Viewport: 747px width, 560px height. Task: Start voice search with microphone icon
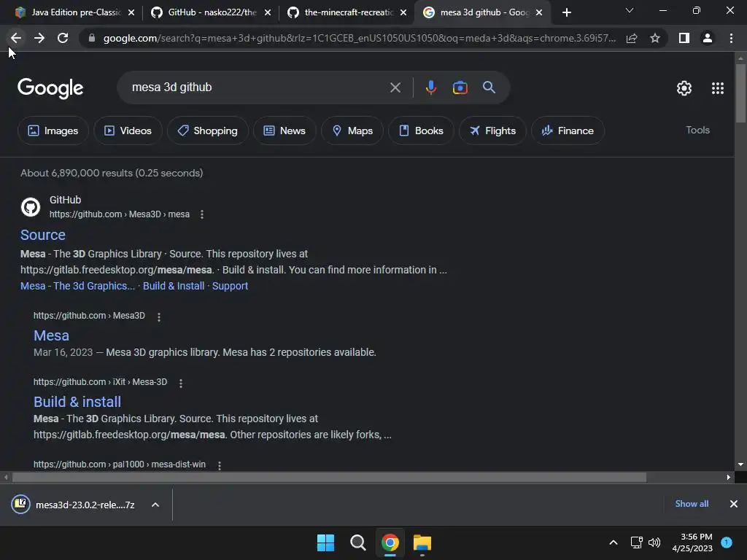(x=430, y=87)
